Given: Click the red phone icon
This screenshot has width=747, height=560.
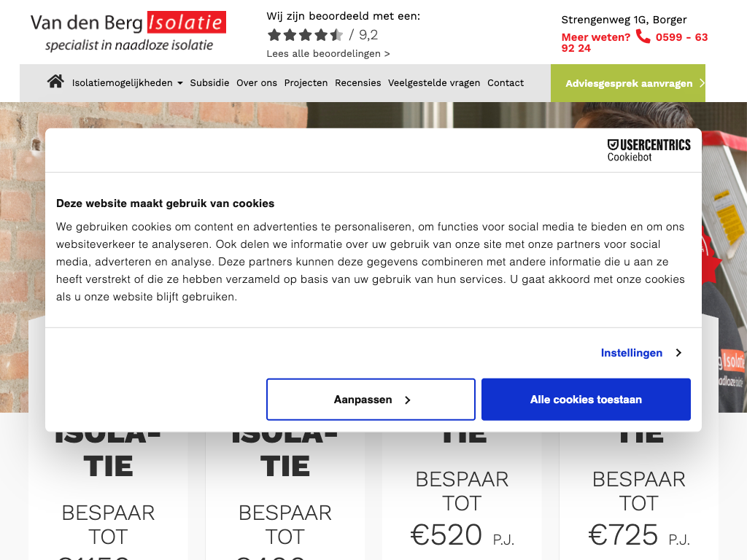Looking at the screenshot, I should tap(643, 36).
